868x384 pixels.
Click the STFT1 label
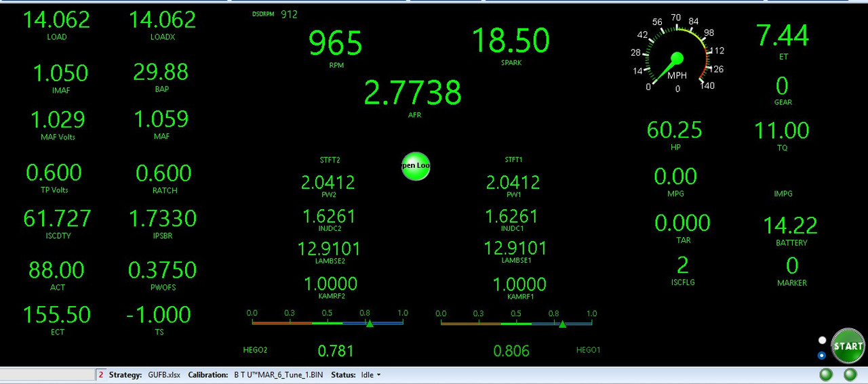coord(514,160)
